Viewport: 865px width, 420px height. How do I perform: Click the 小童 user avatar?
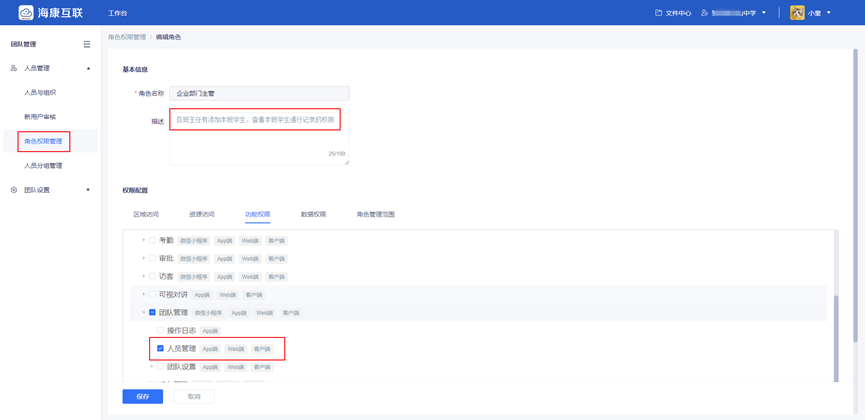797,13
